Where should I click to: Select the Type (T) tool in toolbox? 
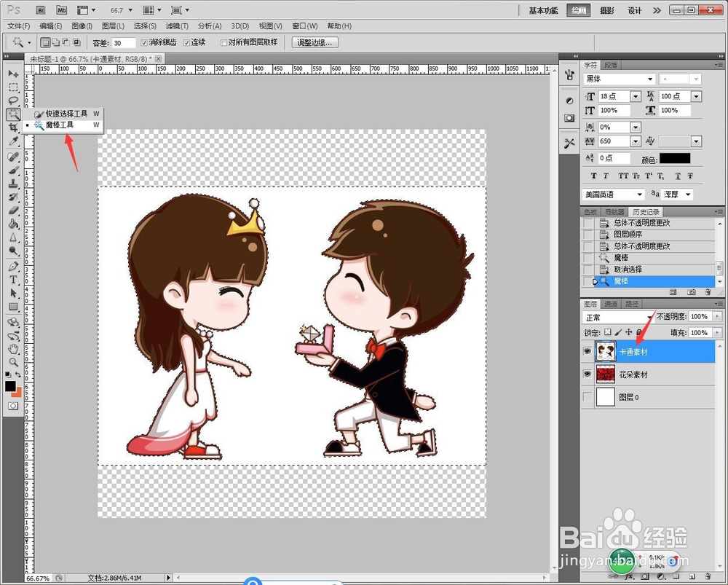(13, 280)
